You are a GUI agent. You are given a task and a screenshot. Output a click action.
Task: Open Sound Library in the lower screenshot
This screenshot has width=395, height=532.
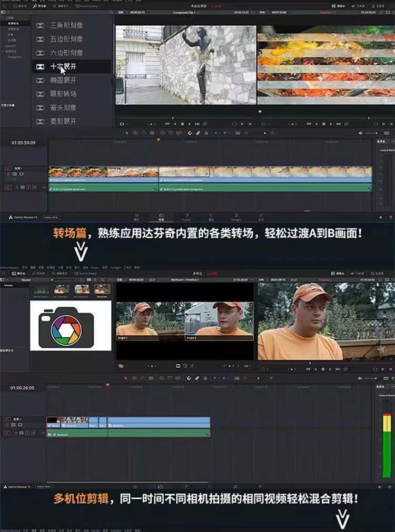click(86, 274)
